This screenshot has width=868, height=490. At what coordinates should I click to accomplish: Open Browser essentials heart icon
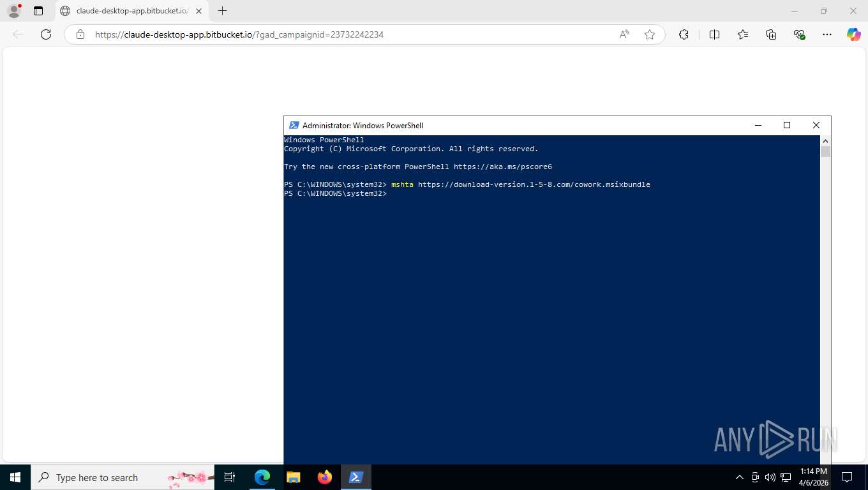pos(799,34)
